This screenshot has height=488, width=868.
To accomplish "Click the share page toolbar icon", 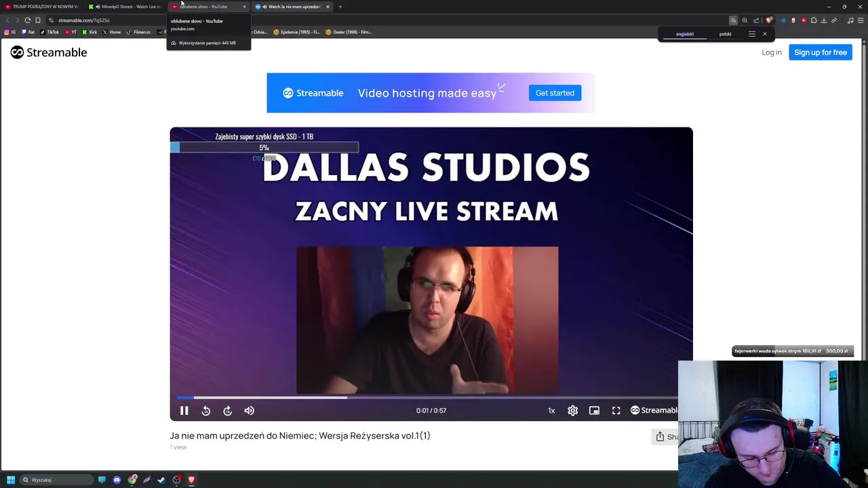I will coord(756,20).
